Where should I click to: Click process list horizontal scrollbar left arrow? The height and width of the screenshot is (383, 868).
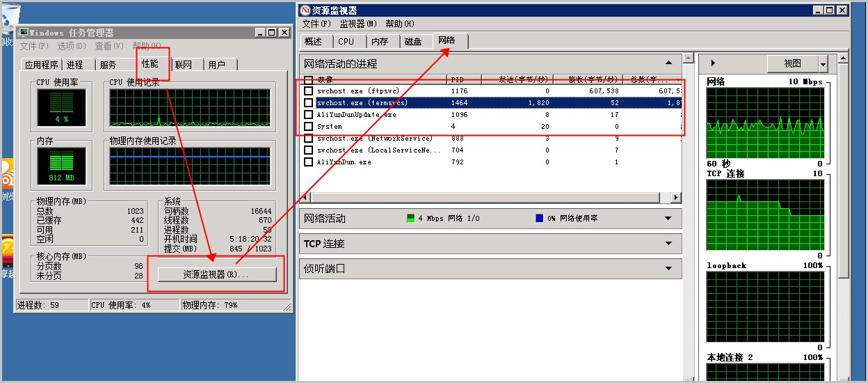[x=305, y=197]
